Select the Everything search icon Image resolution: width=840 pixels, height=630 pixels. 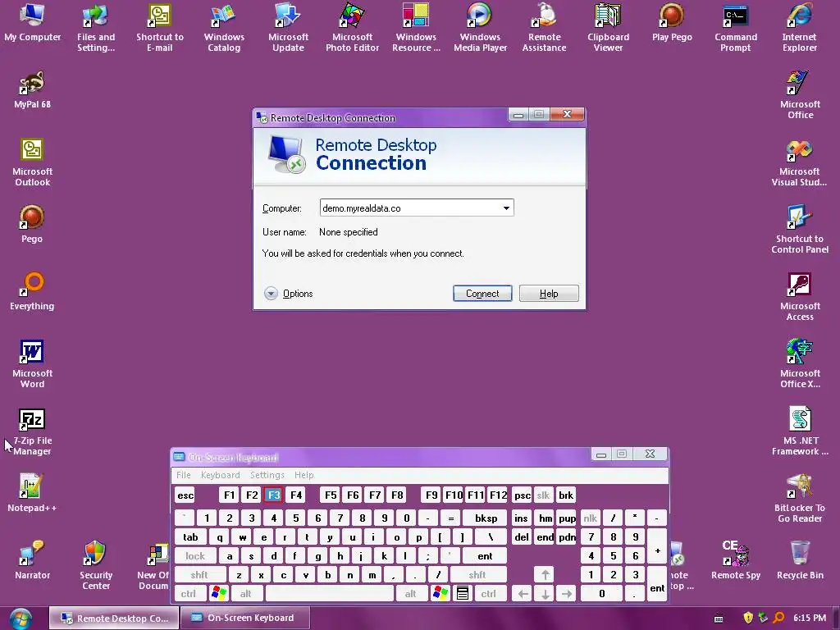pos(32,292)
